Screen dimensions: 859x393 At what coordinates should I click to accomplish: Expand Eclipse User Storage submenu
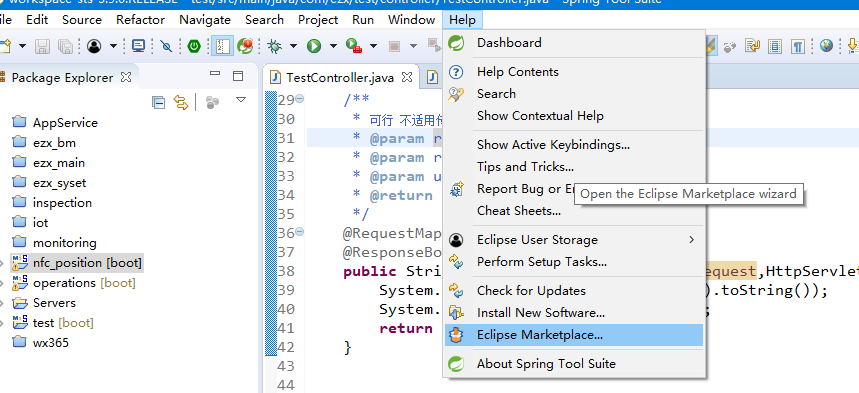point(574,240)
